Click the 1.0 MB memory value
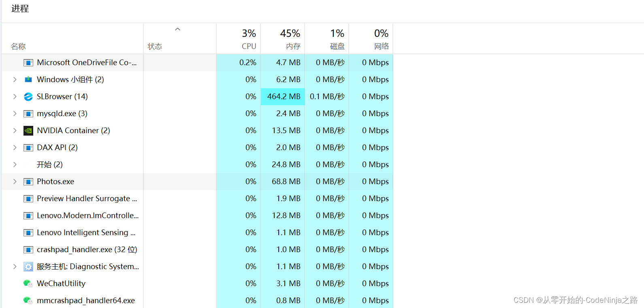Image resolution: width=644 pixels, height=308 pixels. click(x=288, y=250)
